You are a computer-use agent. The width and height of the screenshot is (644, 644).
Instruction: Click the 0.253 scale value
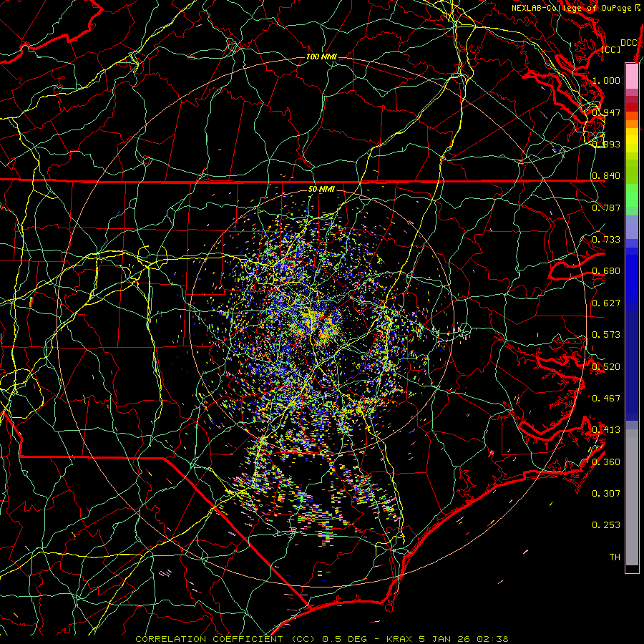point(606,525)
